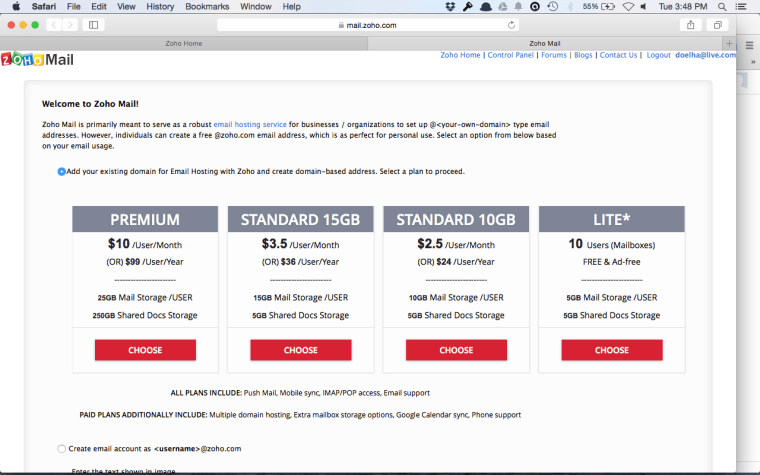
Task: Open the File menu
Action: pyautogui.click(x=74, y=6)
